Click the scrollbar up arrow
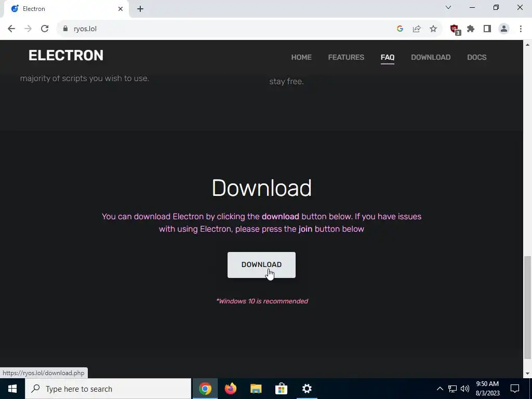The height and width of the screenshot is (399, 532). coord(527,45)
